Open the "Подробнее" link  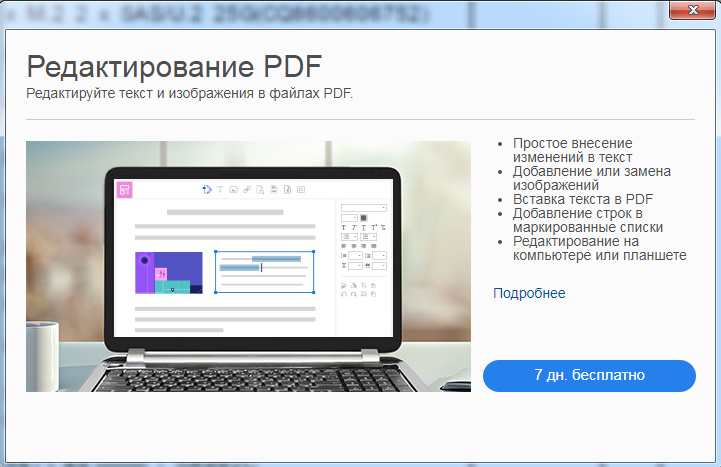529,293
